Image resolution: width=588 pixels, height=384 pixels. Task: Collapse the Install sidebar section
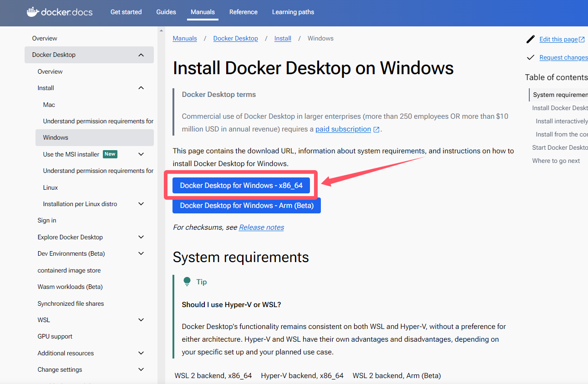(141, 88)
